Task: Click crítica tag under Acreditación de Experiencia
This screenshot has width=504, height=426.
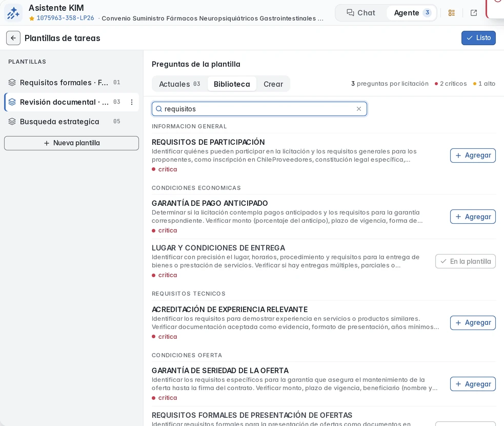Action: (164, 337)
